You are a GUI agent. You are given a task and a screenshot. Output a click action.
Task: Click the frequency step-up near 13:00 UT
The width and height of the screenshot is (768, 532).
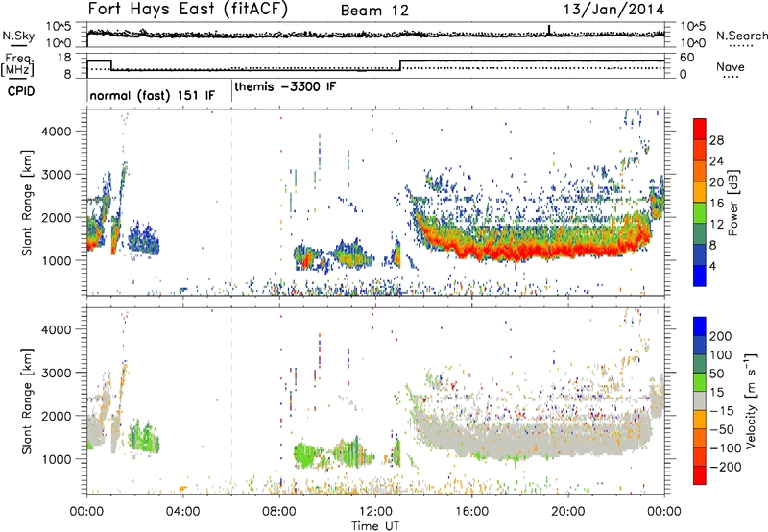click(400, 65)
